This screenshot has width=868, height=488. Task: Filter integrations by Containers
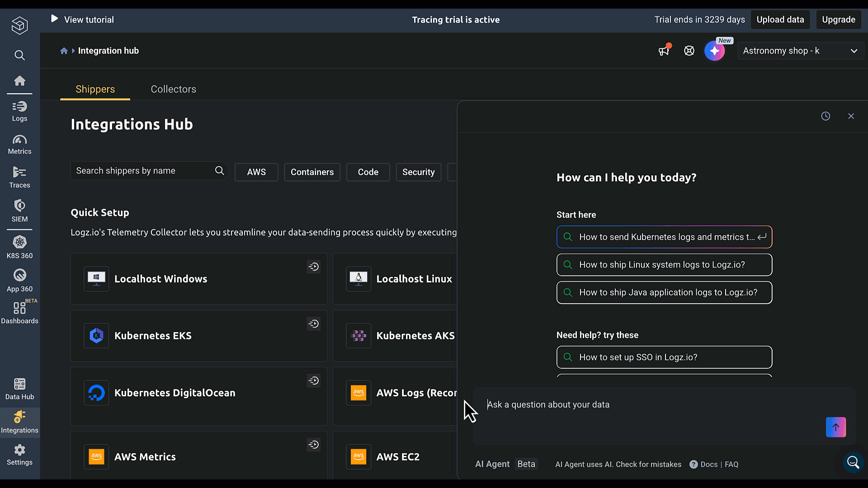pyautogui.click(x=312, y=172)
